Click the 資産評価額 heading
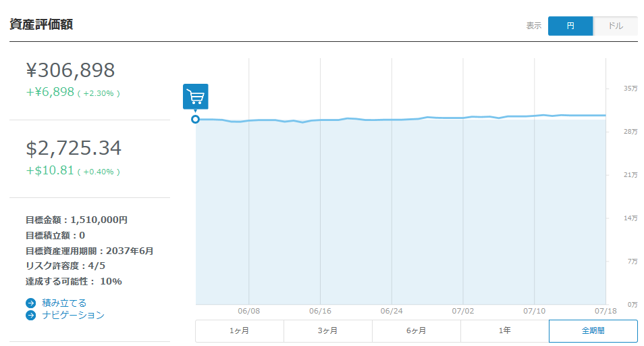644x346 pixels. pyautogui.click(x=41, y=24)
